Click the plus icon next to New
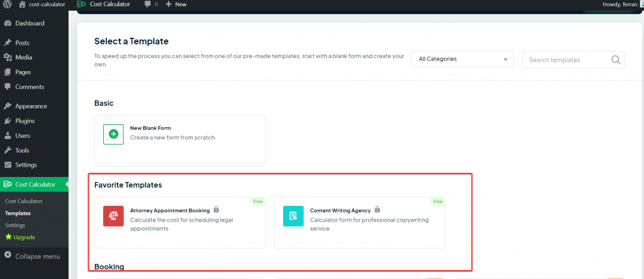The image size is (644, 279). (x=169, y=4)
